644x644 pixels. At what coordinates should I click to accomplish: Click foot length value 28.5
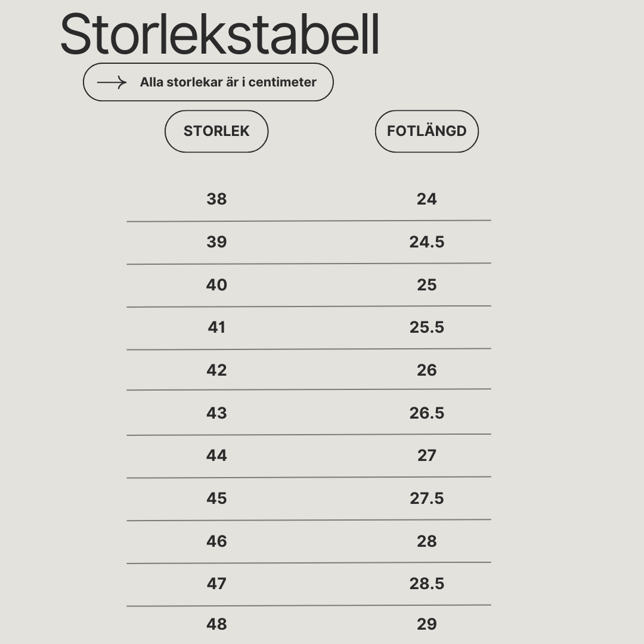pyautogui.click(x=427, y=584)
